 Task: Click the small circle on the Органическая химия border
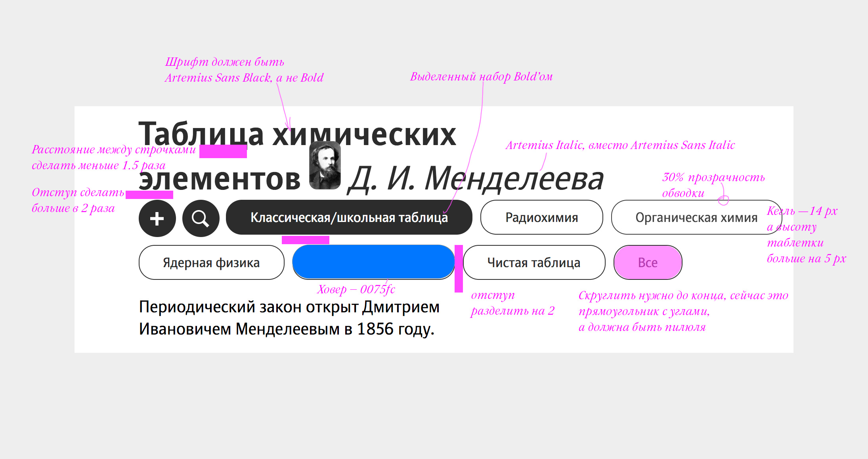(723, 201)
